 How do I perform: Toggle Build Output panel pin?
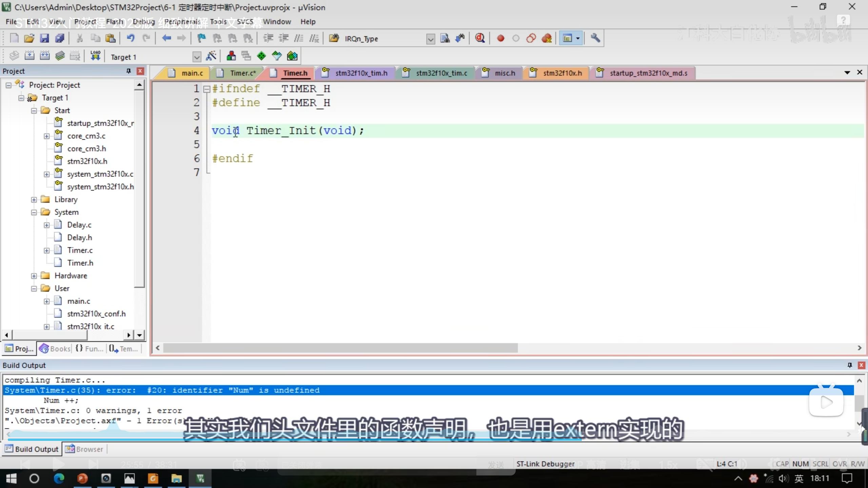(850, 365)
